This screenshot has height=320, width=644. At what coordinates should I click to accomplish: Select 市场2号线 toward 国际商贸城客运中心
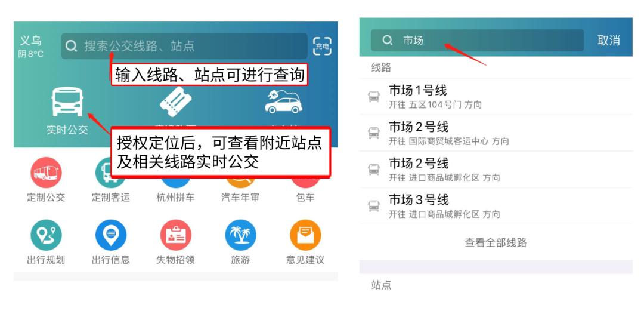(x=496, y=133)
